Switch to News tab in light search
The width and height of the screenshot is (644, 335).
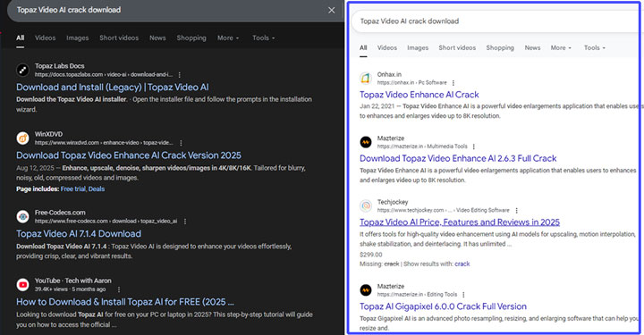[532, 47]
